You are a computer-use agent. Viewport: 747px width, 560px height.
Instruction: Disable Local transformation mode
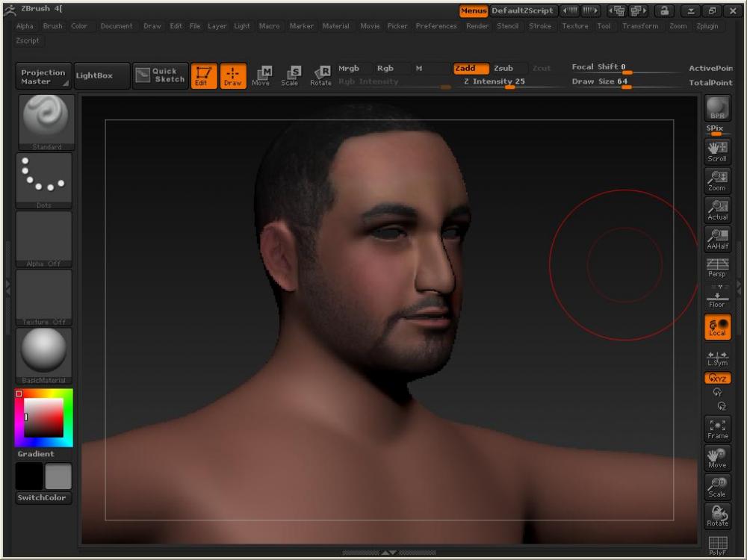click(717, 326)
